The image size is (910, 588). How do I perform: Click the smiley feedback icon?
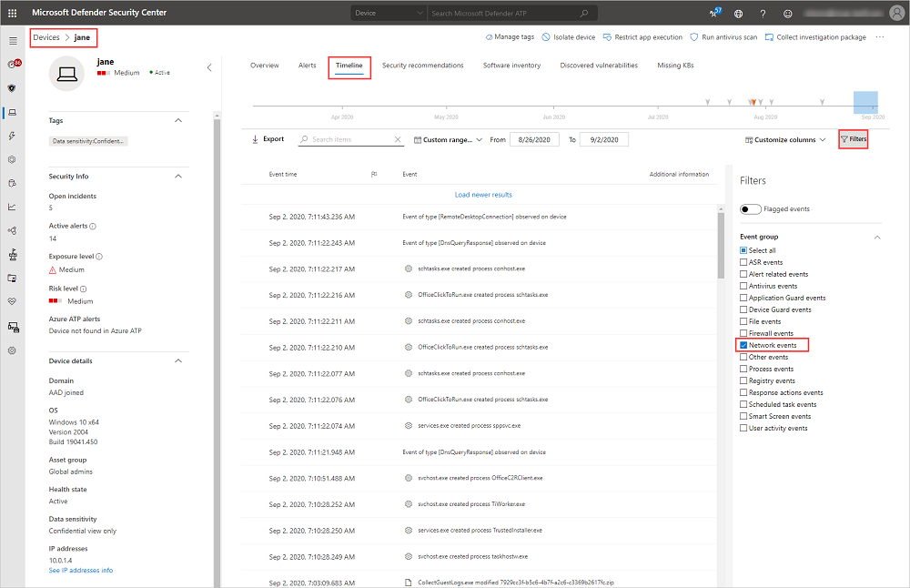click(787, 14)
